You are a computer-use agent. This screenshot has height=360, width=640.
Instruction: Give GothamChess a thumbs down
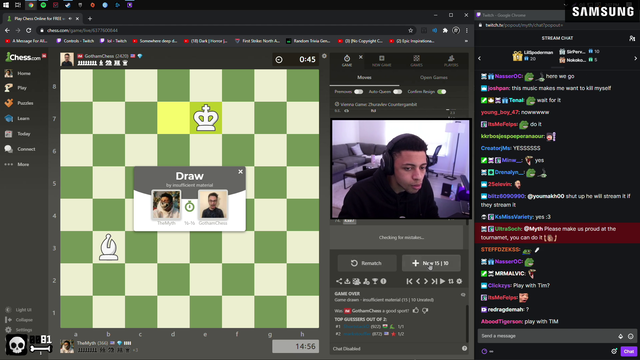[x=425, y=311]
